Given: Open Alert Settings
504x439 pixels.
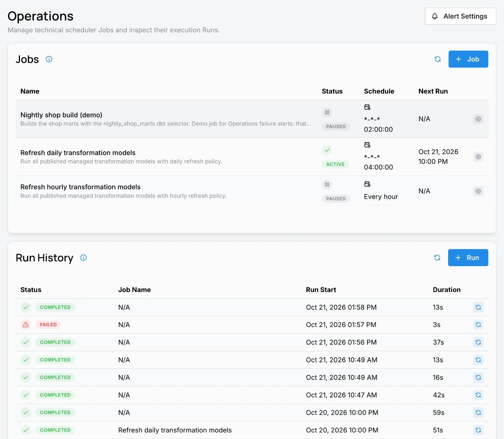Looking at the screenshot, I should coord(460,16).
